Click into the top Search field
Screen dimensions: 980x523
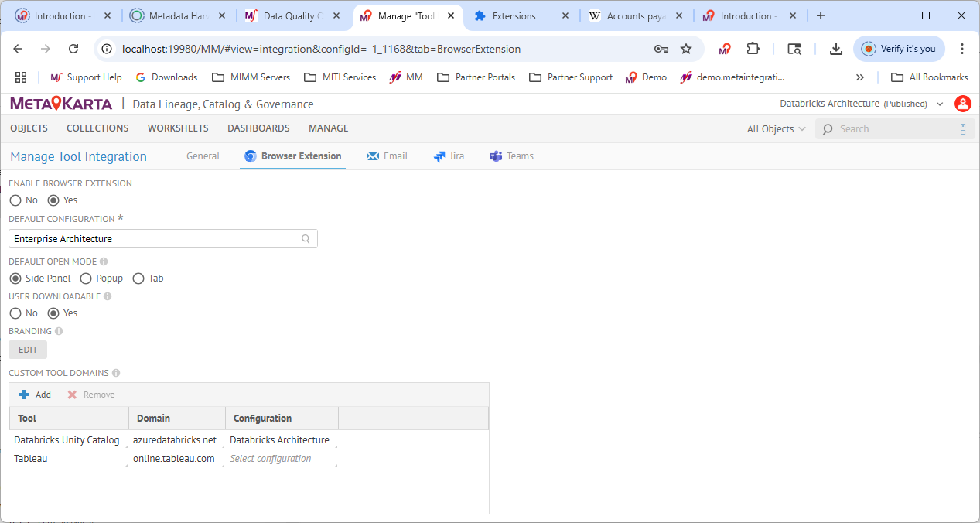(890, 129)
